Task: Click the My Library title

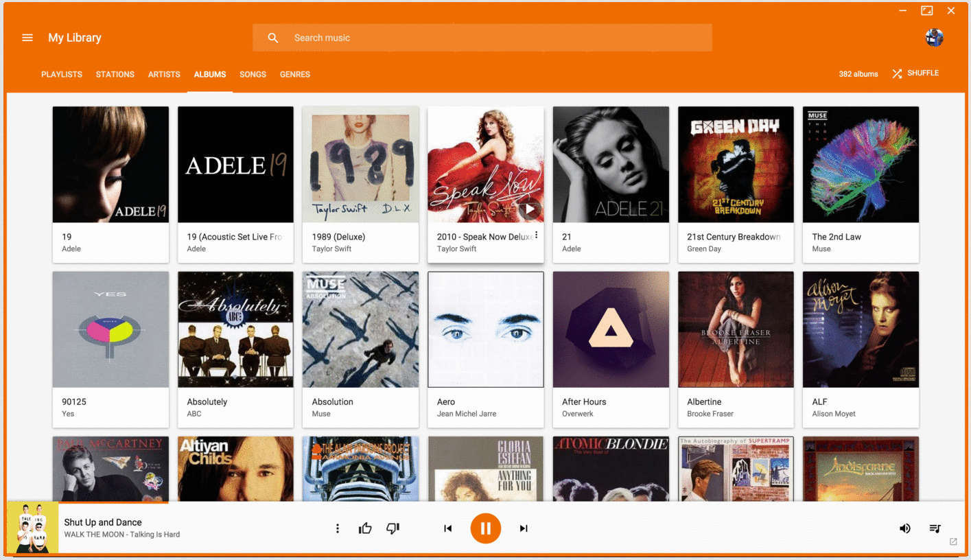Action: 75,38
